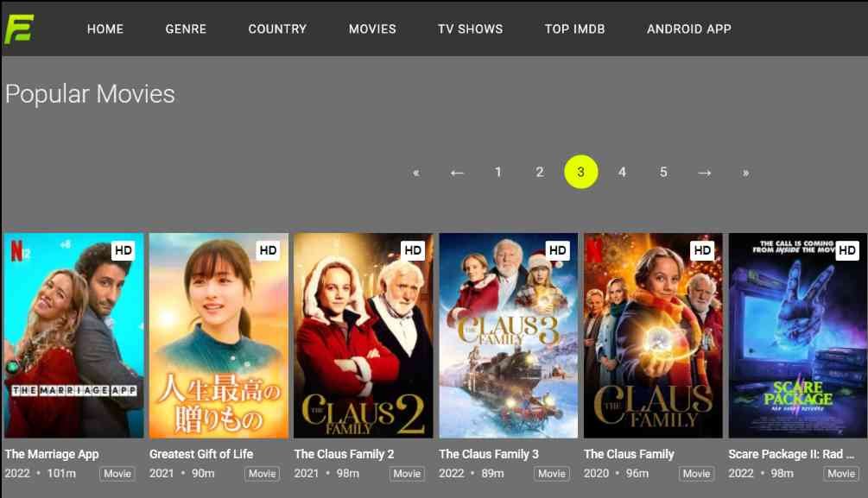Viewport: 868px width, 498px height.
Task: Open Greatest Gift of Life poster
Action: (219, 336)
